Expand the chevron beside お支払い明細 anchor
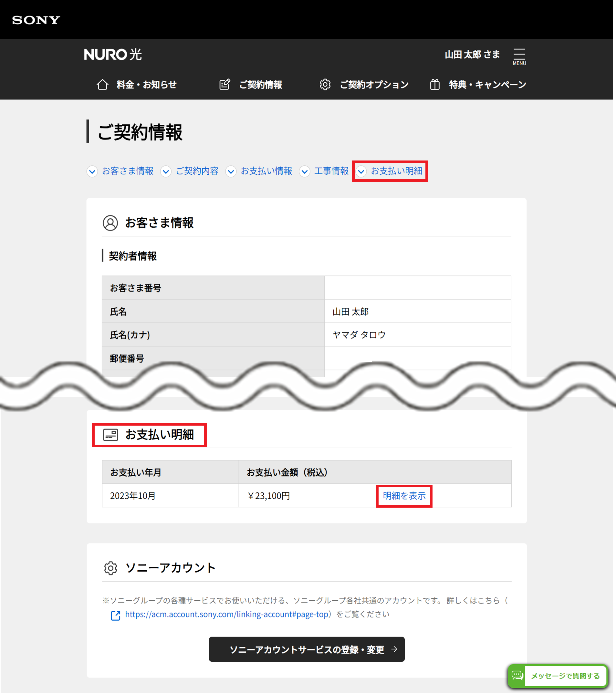616x693 pixels. [361, 171]
